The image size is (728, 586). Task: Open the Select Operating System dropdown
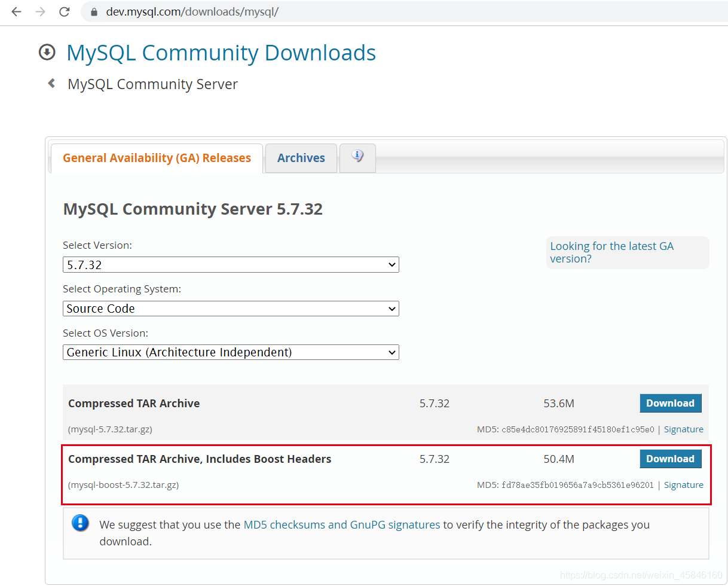point(231,309)
